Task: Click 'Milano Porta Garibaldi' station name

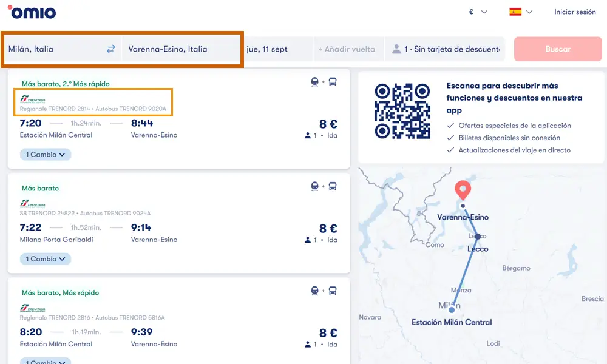Action: tap(56, 240)
